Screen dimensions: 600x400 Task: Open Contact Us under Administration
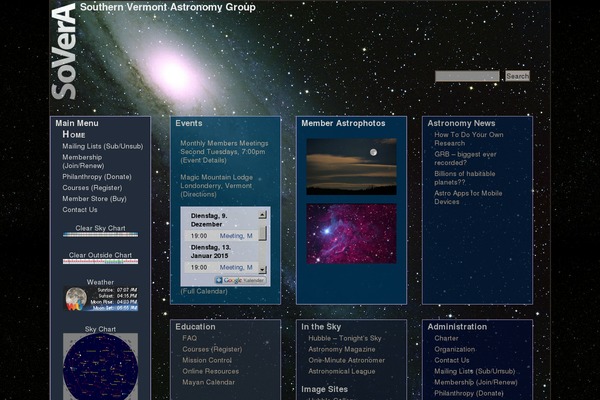(x=452, y=360)
